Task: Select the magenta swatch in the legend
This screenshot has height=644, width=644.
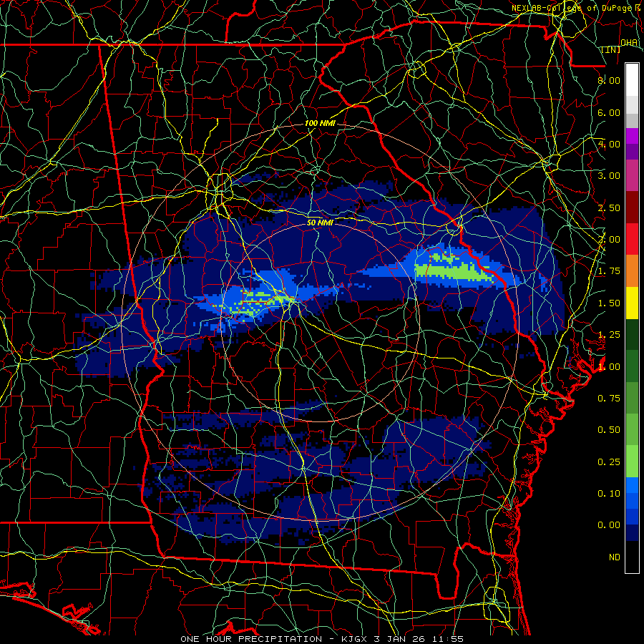Action: point(632,137)
